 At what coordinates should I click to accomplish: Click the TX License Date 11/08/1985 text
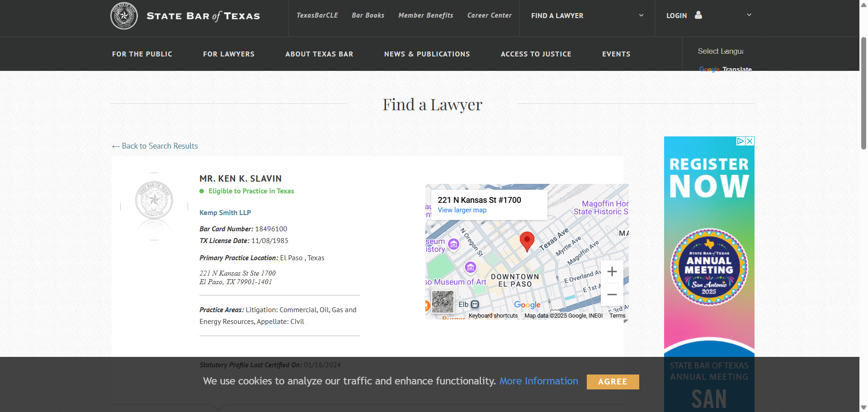tap(244, 241)
